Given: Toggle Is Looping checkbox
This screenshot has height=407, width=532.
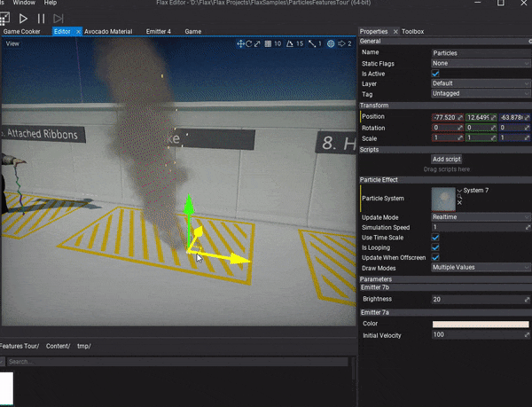Looking at the screenshot, I should click(x=435, y=247).
